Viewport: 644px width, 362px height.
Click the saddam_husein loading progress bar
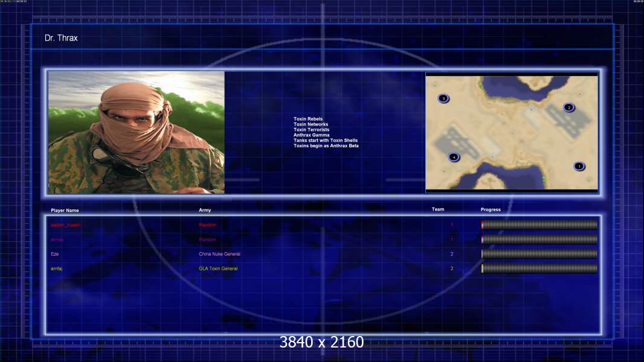[x=539, y=224]
